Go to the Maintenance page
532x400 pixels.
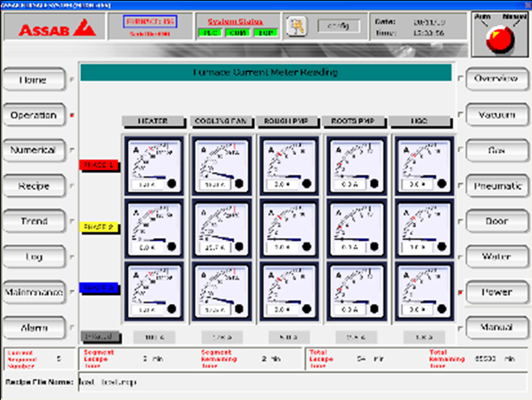(x=33, y=292)
